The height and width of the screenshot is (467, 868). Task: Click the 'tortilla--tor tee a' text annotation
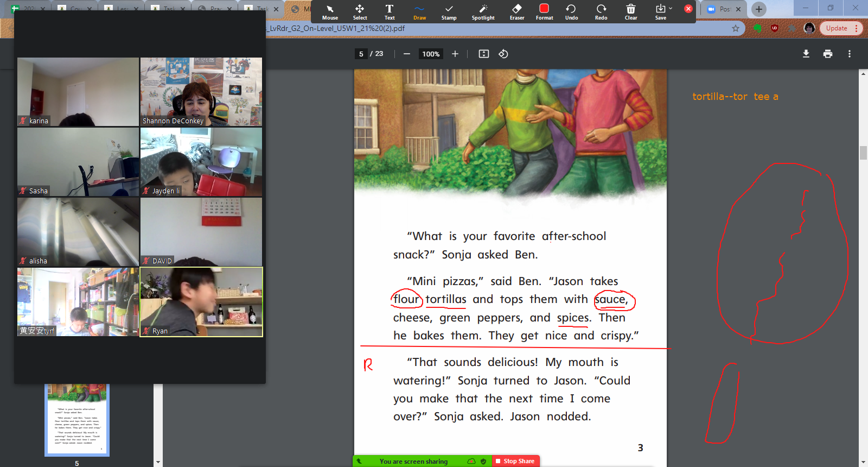point(735,97)
